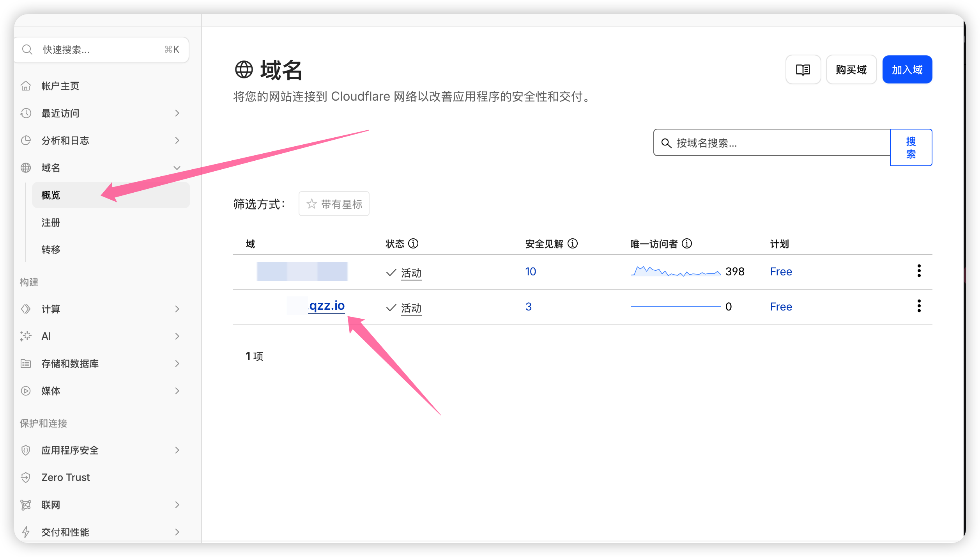
Task: Toggle the 带有星标 starred filter
Action: (x=334, y=204)
